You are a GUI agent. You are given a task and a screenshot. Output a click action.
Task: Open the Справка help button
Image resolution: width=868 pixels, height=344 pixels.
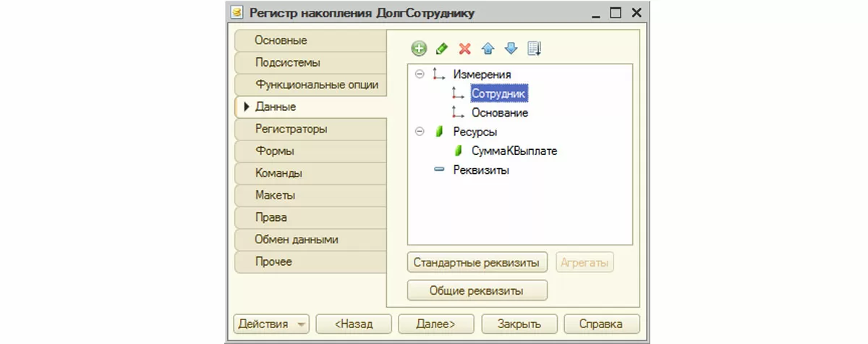click(x=602, y=324)
